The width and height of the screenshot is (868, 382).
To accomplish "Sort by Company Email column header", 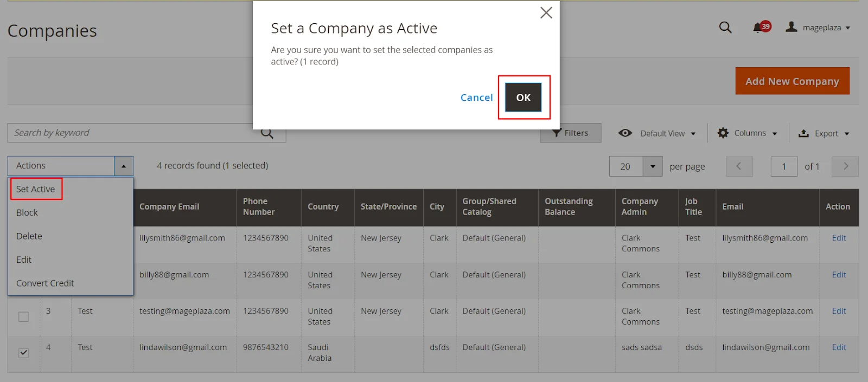I will 184,207.
